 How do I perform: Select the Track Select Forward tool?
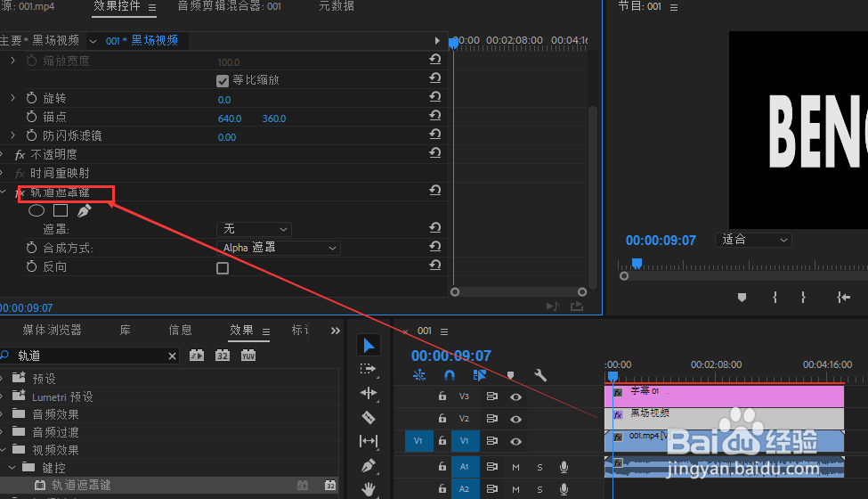(x=369, y=369)
